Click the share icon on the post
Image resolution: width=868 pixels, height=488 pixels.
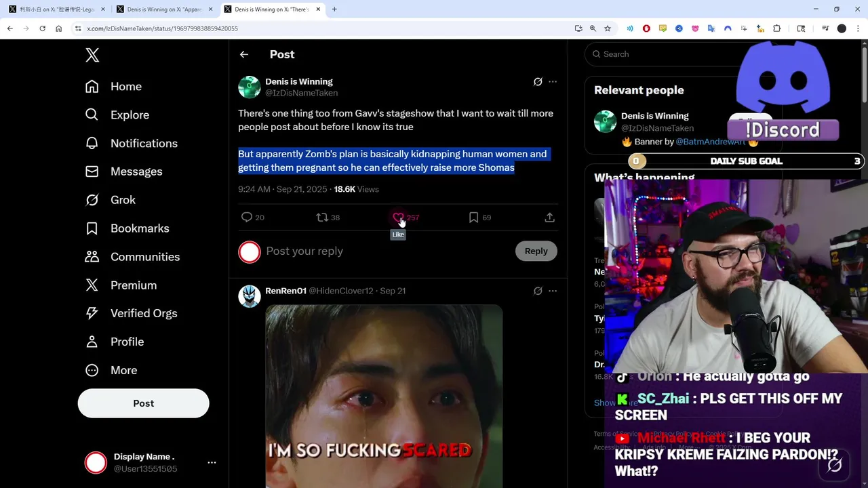point(549,218)
